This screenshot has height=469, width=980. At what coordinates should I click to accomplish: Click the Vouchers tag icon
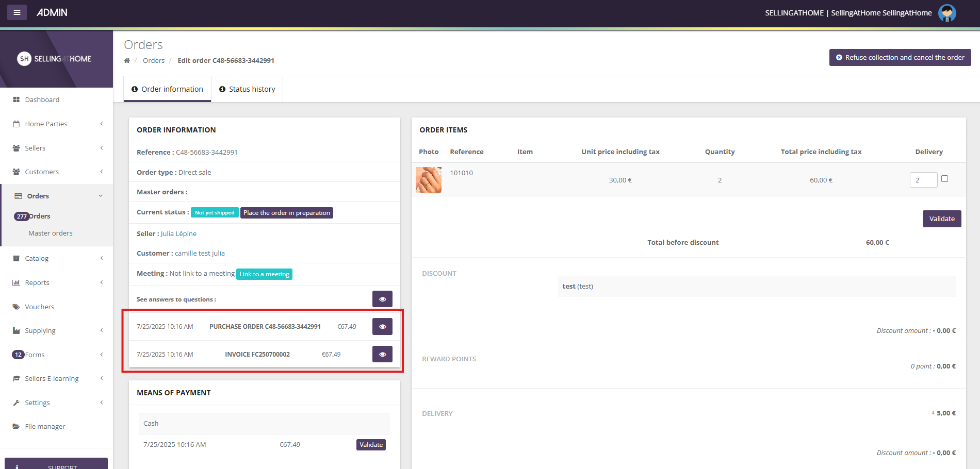(x=16, y=307)
